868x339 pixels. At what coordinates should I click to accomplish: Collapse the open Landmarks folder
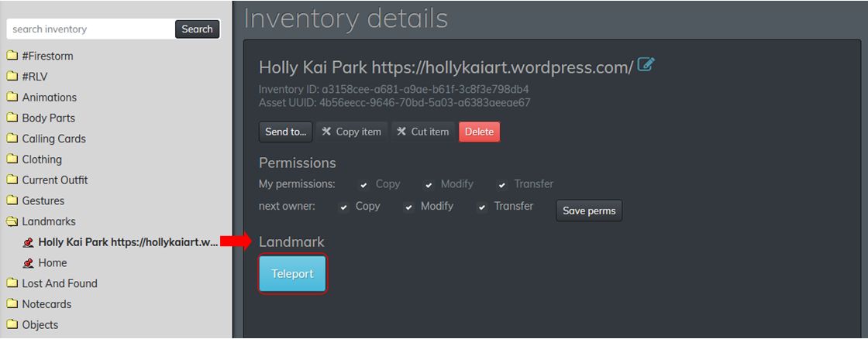[x=12, y=221]
